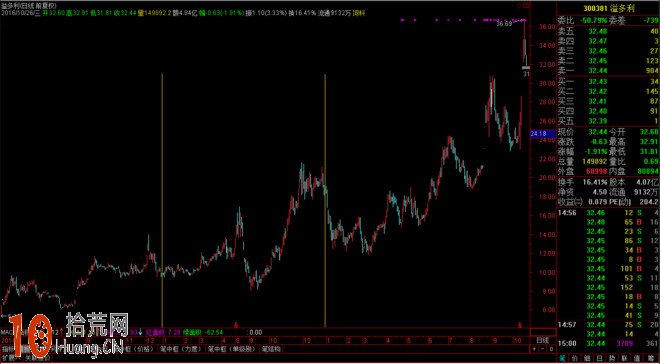This screenshot has height=364, width=660.
Task: Open the 日线 period selector
Action: click(543, 340)
